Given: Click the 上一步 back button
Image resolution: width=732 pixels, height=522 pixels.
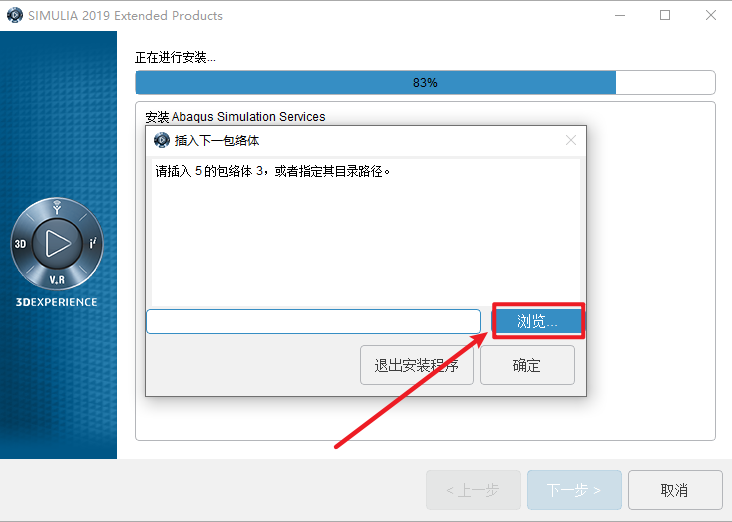Looking at the screenshot, I should point(473,490).
